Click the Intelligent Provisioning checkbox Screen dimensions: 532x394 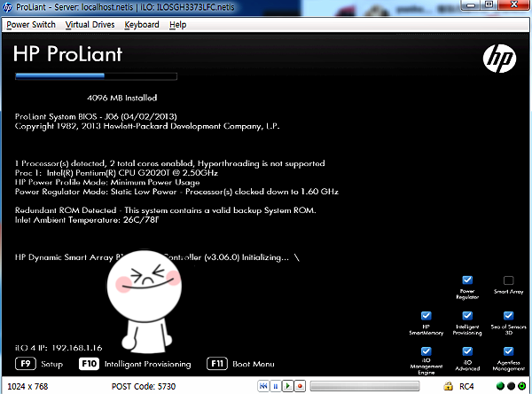pos(467,316)
